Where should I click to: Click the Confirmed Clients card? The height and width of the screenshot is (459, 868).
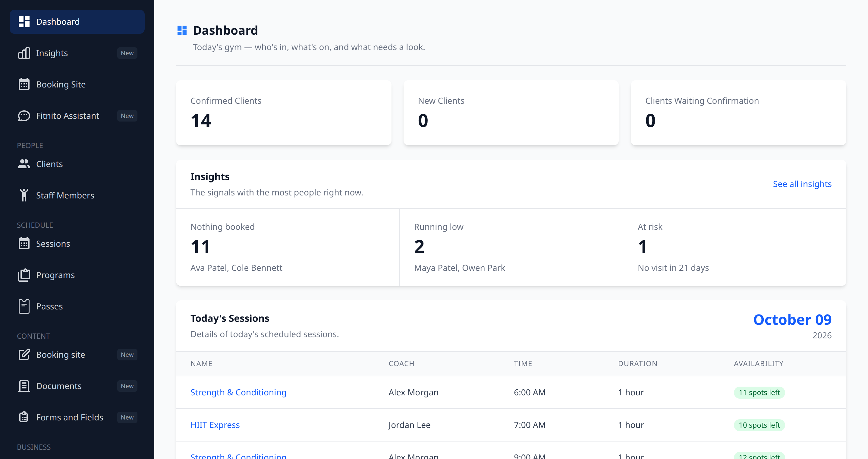(x=284, y=113)
